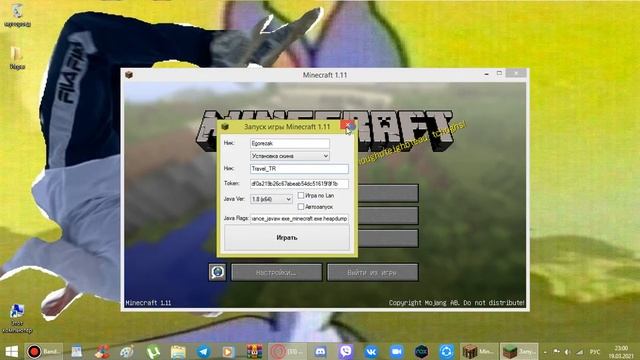Click the block icon in the Minecraft 1.11 title bar
This screenshot has width=640, height=360.
click(129, 75)
